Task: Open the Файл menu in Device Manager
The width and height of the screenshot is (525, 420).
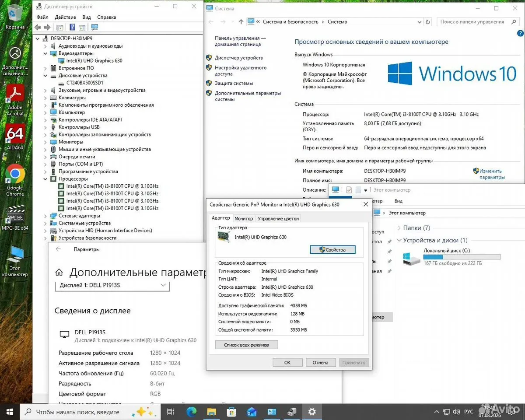Action: coord(42,17)
